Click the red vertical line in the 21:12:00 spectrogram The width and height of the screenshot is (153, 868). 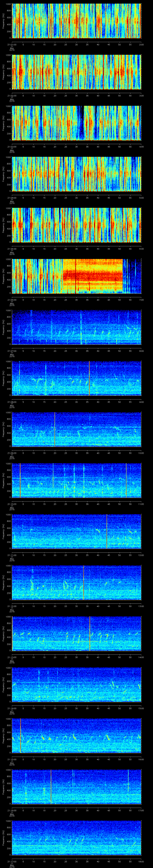(83, 582)
